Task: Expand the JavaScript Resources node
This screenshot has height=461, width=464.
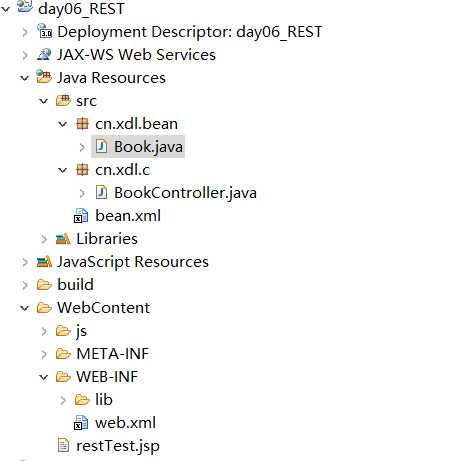Action: tap(25, 262)
